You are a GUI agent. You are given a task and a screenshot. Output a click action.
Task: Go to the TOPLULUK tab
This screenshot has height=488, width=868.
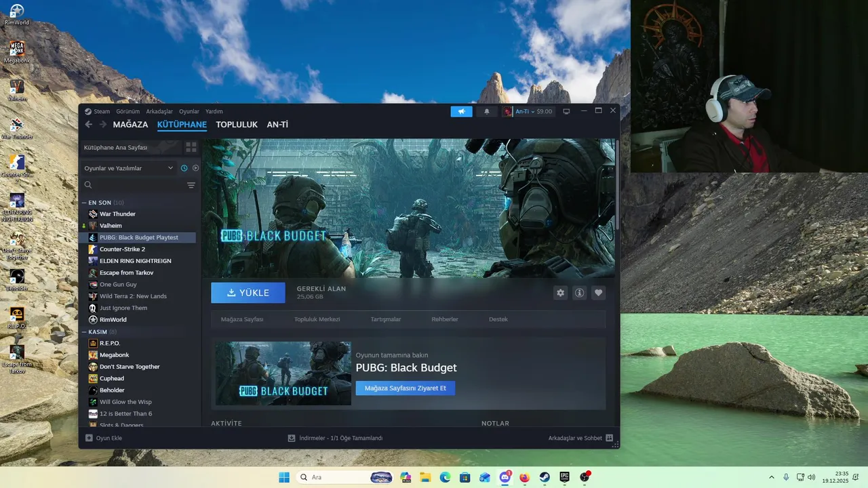237,125
